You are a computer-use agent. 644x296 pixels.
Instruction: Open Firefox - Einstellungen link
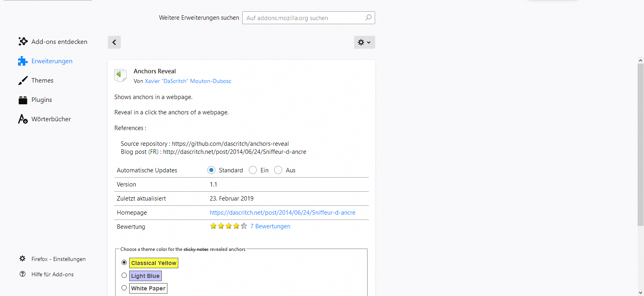58,259
